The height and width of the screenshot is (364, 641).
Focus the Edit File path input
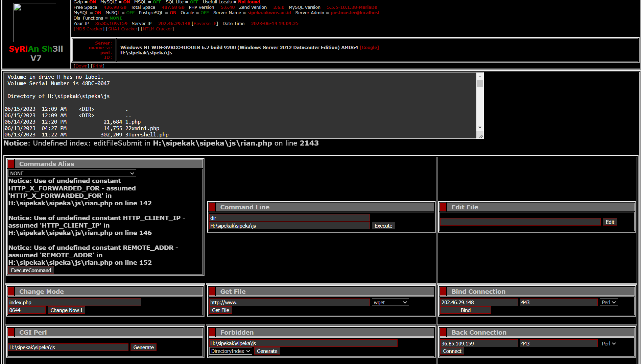click(x=521, y=222)
